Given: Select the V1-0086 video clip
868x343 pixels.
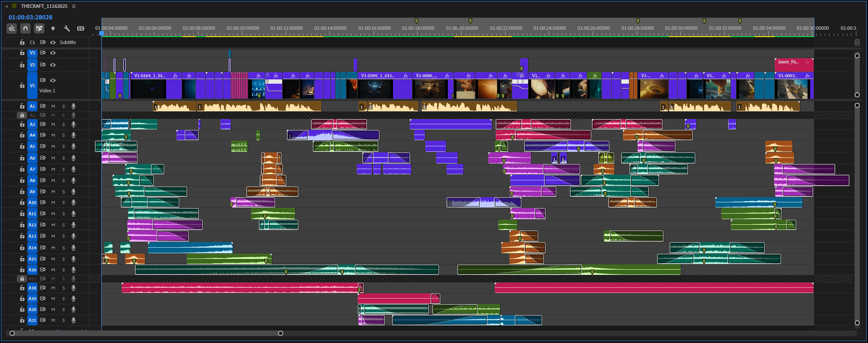Looking at the screenshot, I should coord(433,85).
